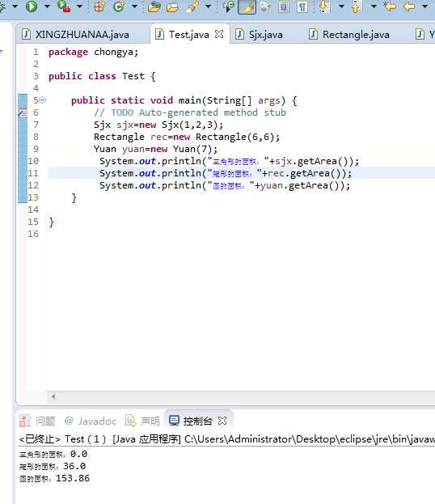Click the New Java Package icon
The width and height of the screenshot is (435, 504).
[x=99, y=6]
